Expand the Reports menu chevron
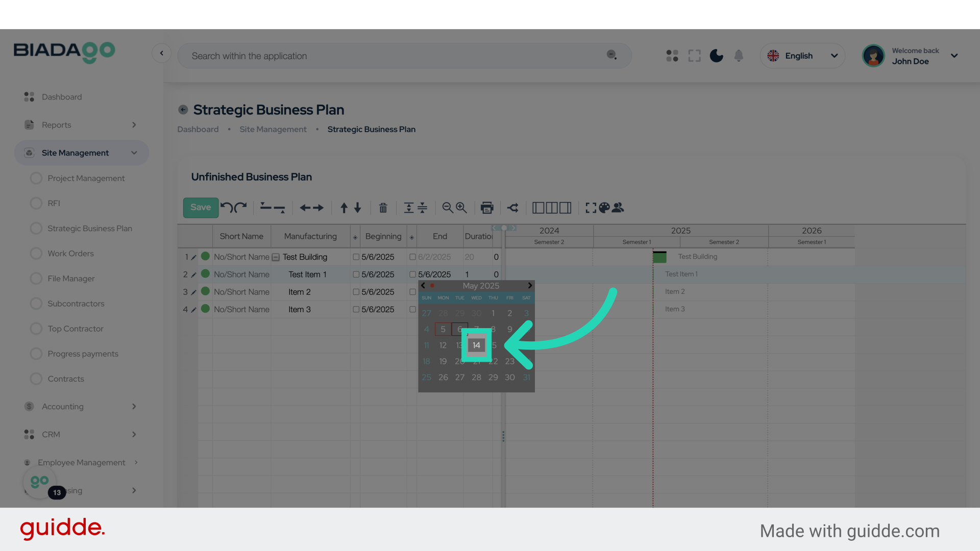 134,125
